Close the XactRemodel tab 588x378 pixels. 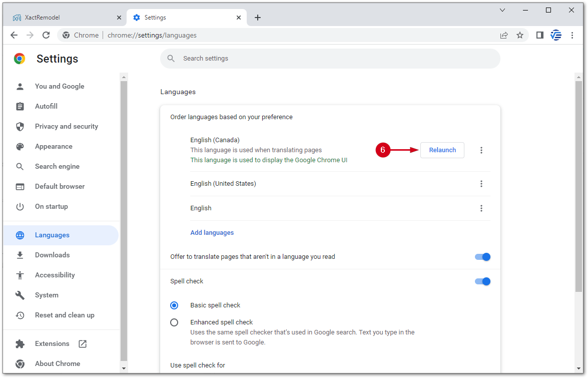pyautogui.click(x=119, y=18)
